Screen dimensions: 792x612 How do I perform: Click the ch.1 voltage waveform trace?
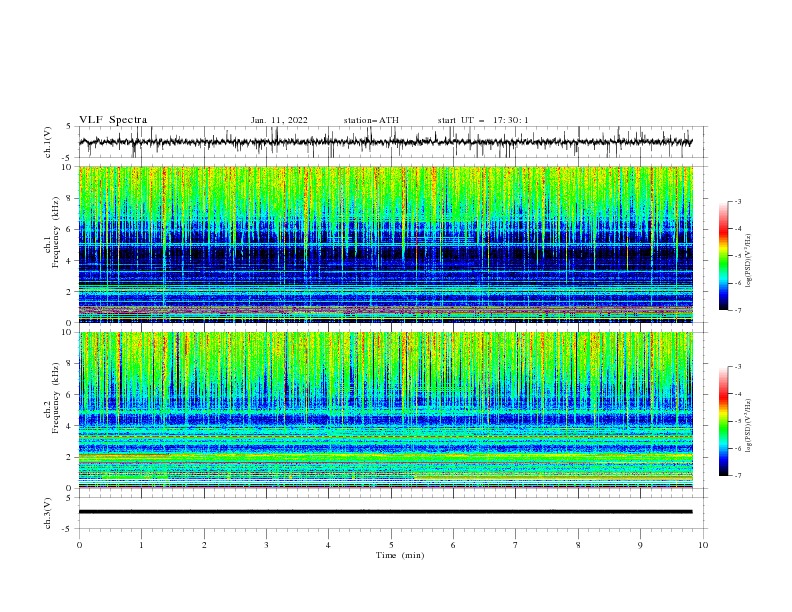(x=386, y=142)
